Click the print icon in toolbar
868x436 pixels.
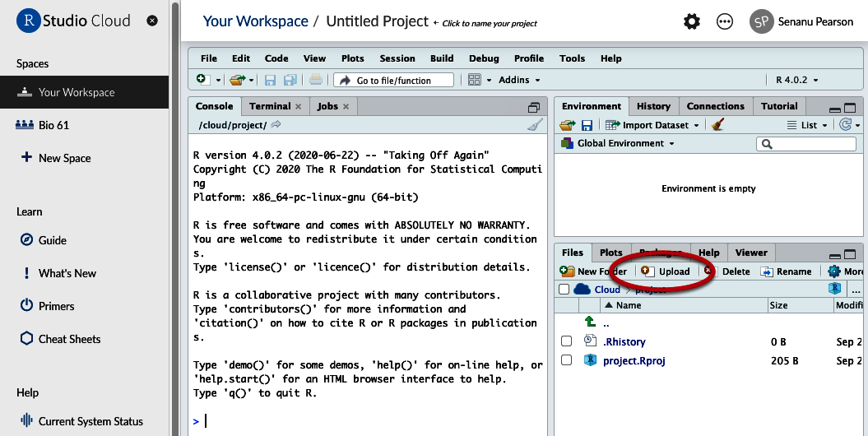click(316, 80)
